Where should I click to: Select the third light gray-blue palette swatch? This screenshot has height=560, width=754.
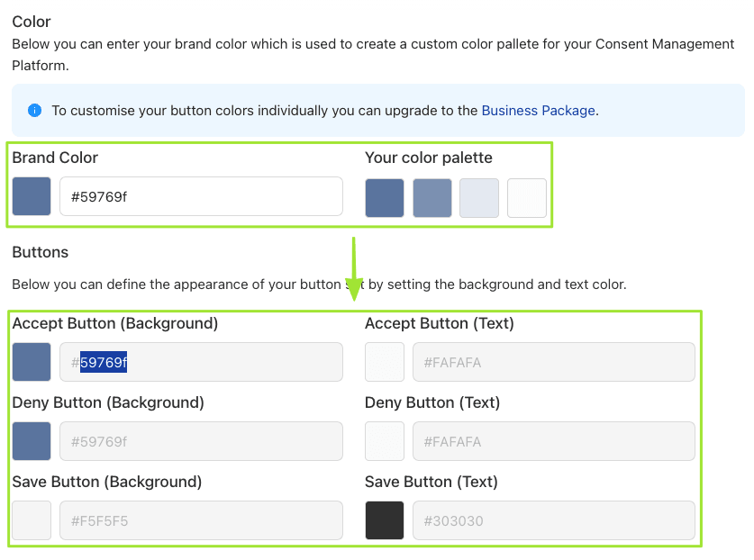[x=478, y=198]
